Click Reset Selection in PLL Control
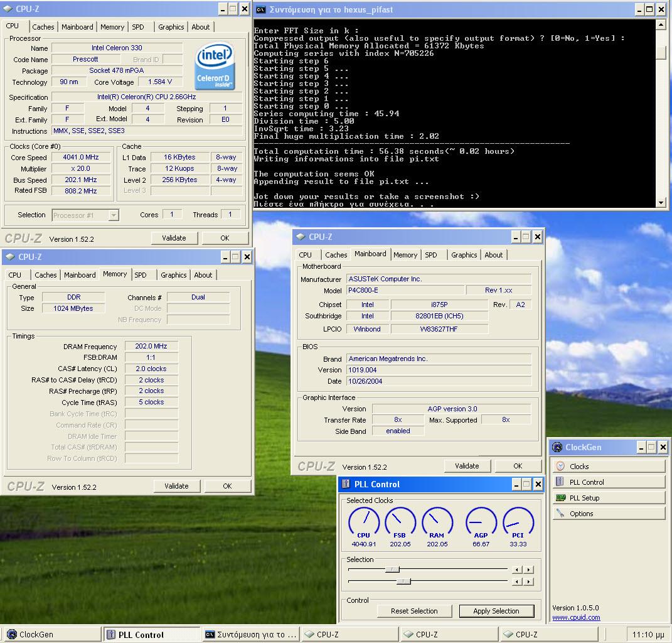The height and width of the screenshot is (643, 672). (414, 611)
